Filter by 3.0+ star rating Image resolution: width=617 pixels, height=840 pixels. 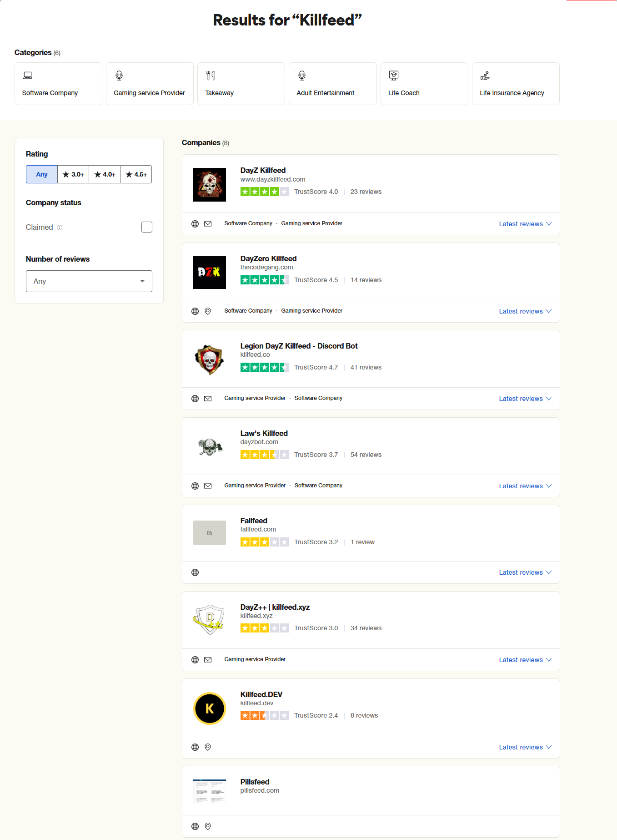point(73,174)
